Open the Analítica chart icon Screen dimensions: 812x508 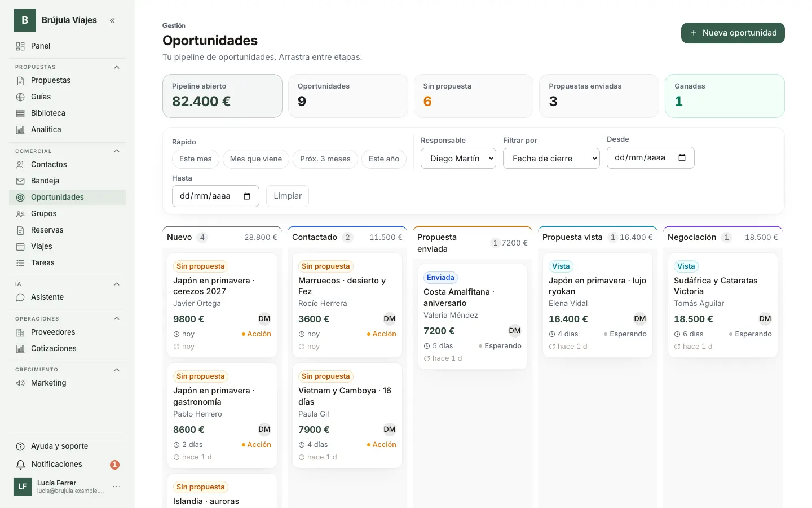20,130
